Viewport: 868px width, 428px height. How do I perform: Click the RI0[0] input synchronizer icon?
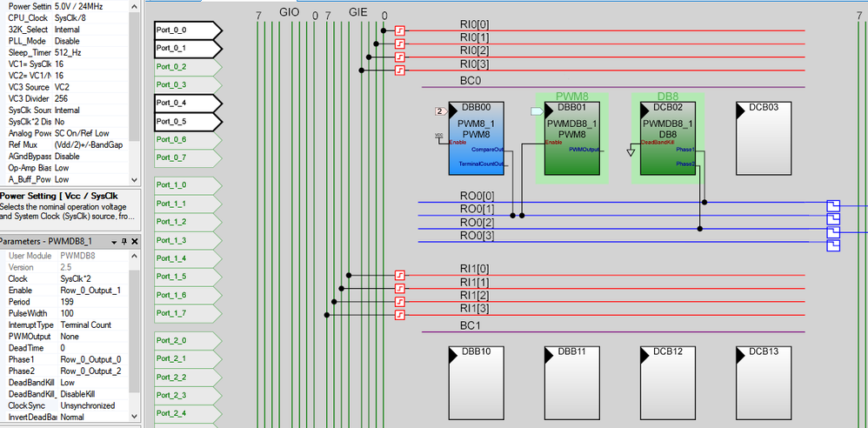pyautogui.click(x=401, y=30)
